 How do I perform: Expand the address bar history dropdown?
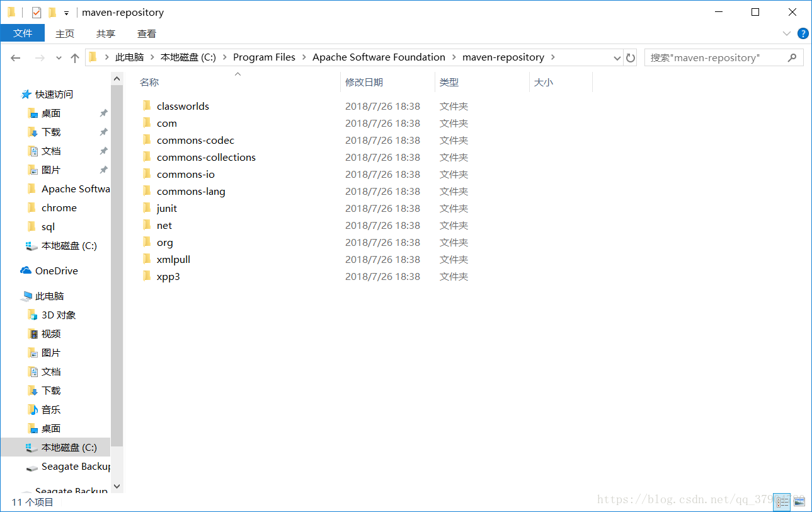617,57
